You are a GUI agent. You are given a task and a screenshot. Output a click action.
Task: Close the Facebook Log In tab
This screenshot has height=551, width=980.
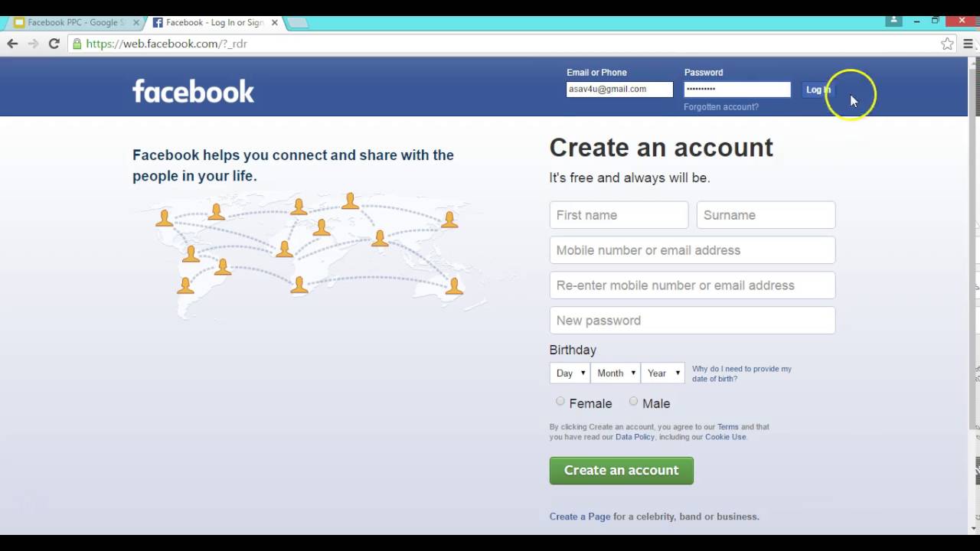[274, 23]
